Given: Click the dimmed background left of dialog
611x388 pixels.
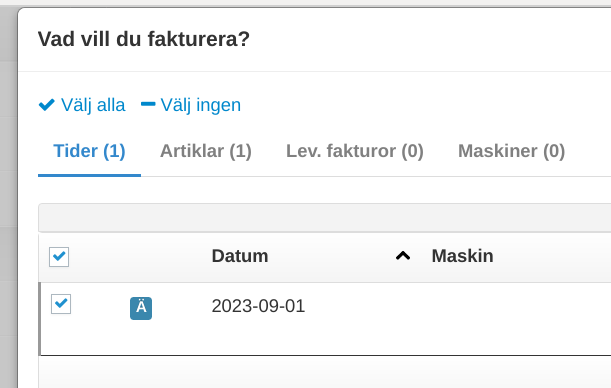Looking at the screenshot, I should [x=8, y=195].
